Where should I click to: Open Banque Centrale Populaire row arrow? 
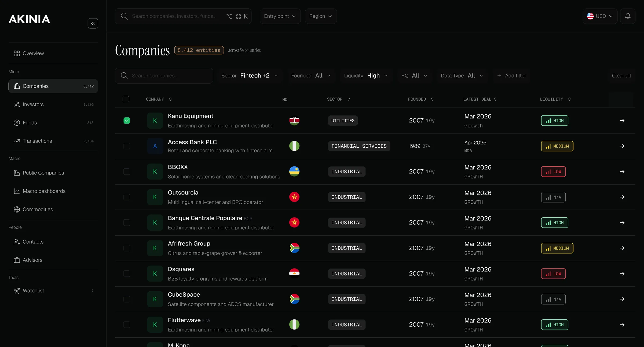click(622, 223)
